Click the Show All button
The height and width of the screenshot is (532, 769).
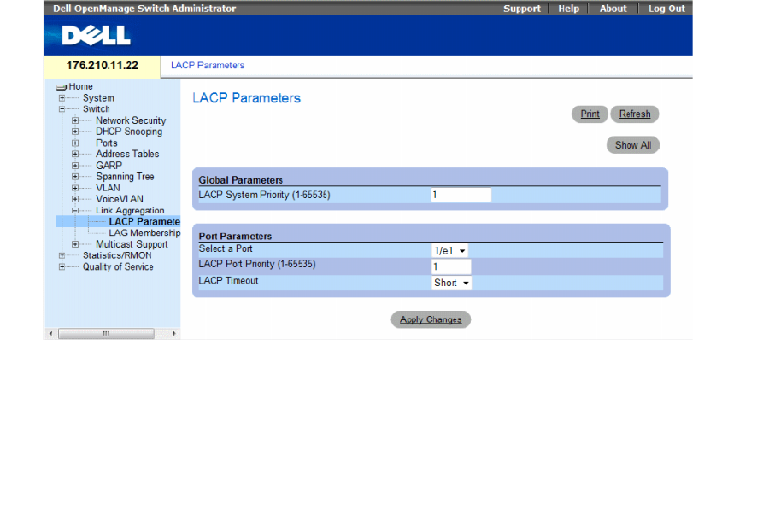633,145
